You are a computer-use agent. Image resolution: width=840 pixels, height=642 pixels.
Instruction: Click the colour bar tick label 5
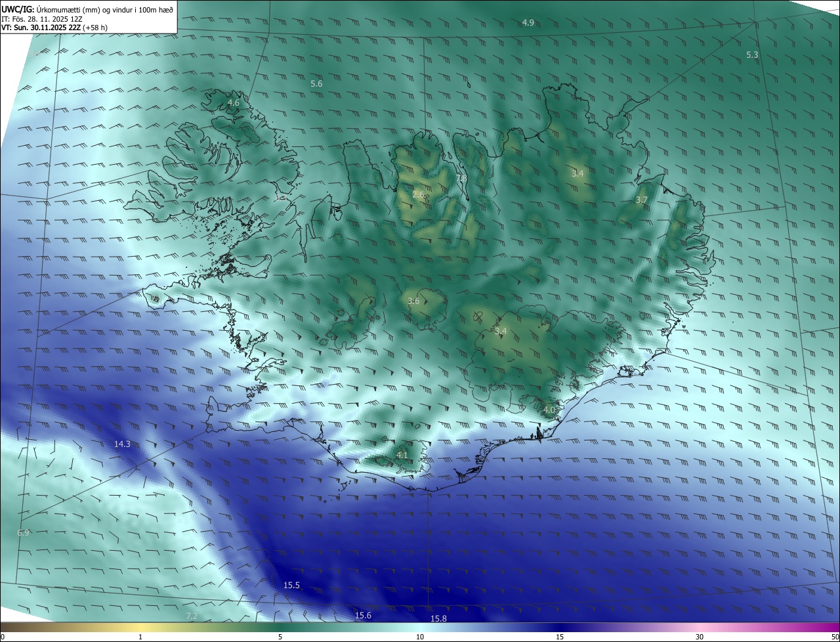click(x=280, y=637)
